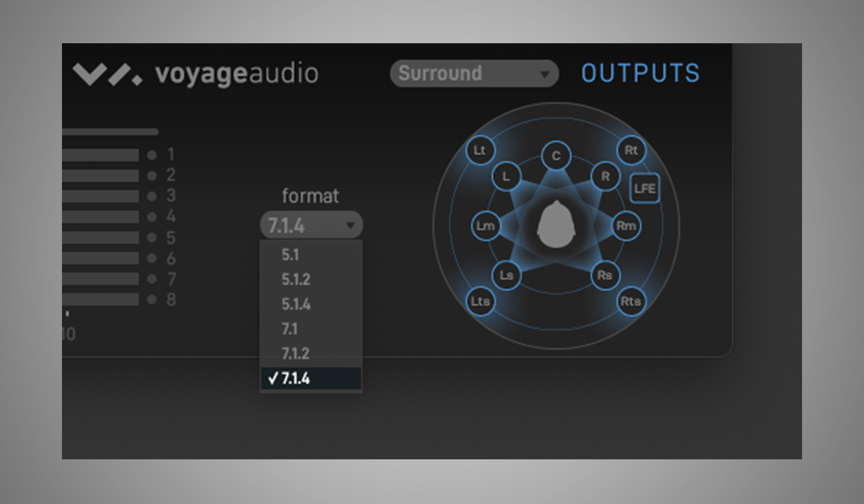Click the format label text
The width and height of the screenshot is (864, 504).
(310, 196)
